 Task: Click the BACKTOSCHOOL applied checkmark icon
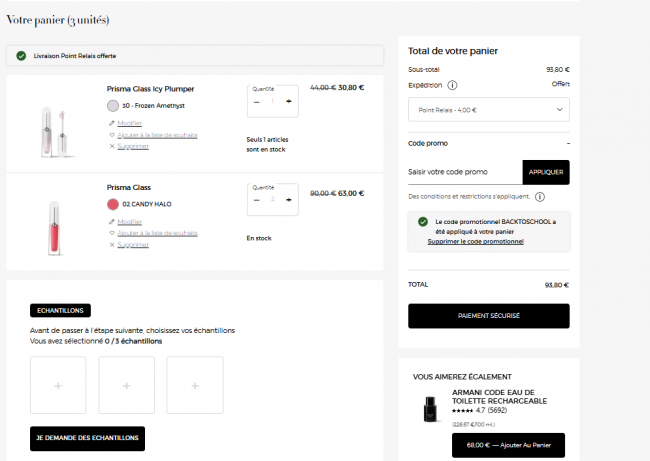tap(423, 222)
